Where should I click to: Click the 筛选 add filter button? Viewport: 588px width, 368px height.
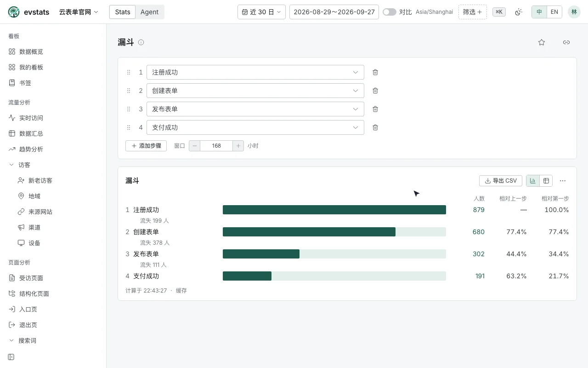473,12
